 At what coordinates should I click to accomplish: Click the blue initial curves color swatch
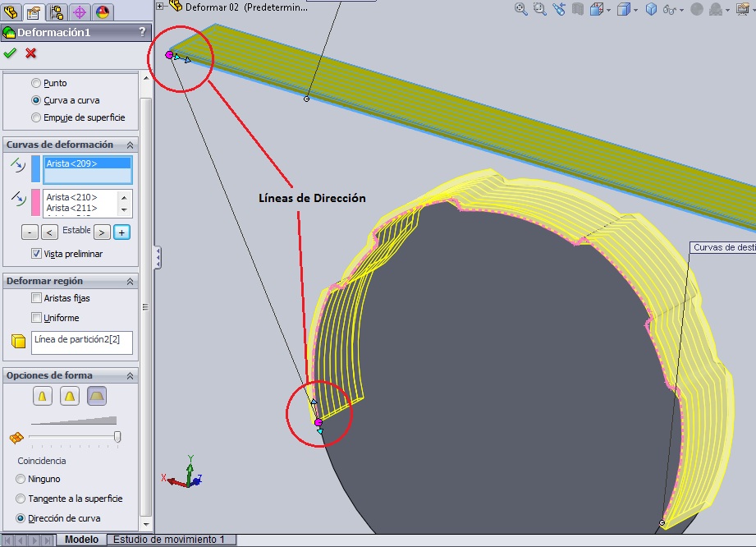[35, 169]
